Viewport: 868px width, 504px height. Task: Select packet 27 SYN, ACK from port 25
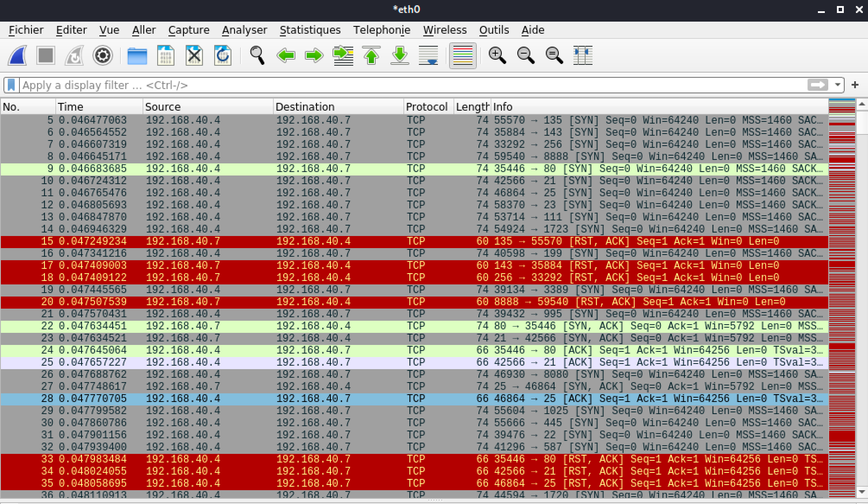(414, 386)
